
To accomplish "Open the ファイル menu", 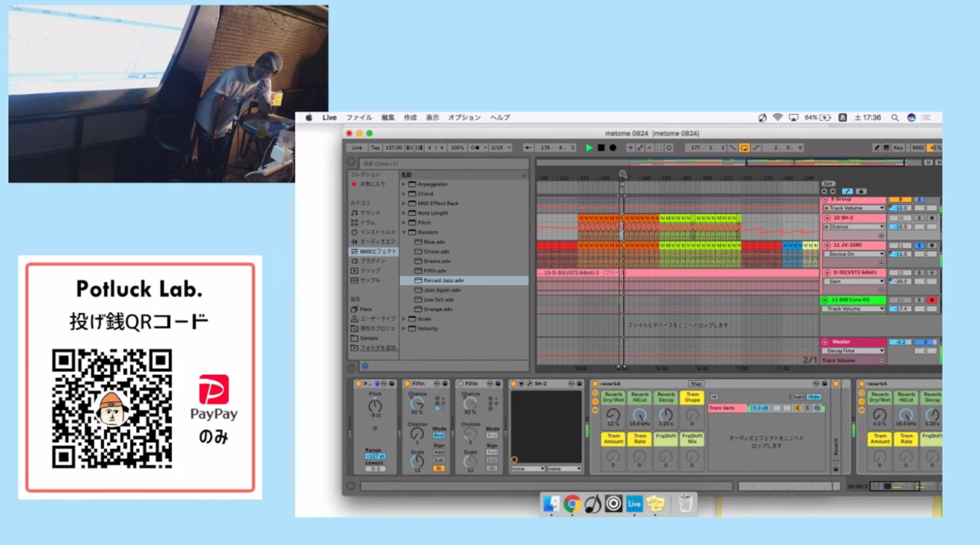I will [x=359, y=118].
